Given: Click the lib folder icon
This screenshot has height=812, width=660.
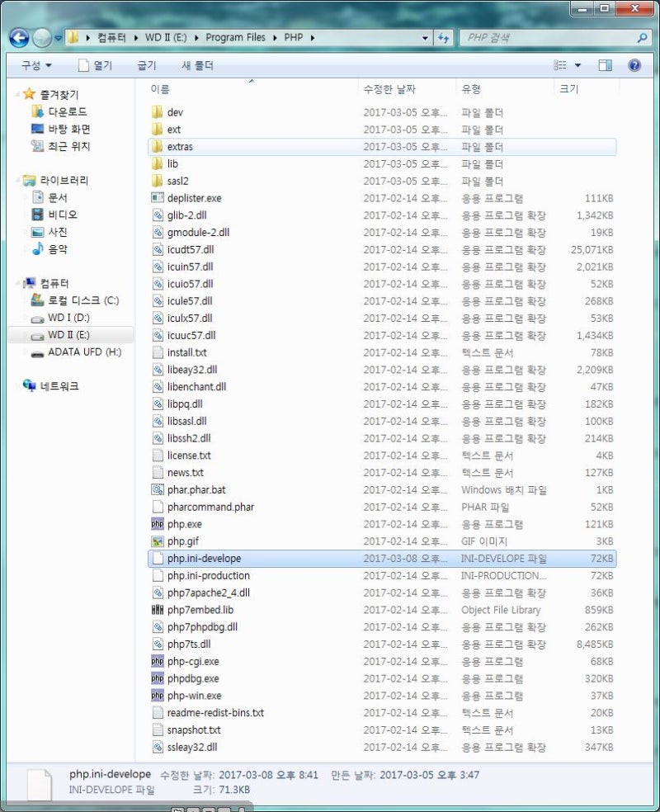Looking at the screenshot, I should point(158,163).
